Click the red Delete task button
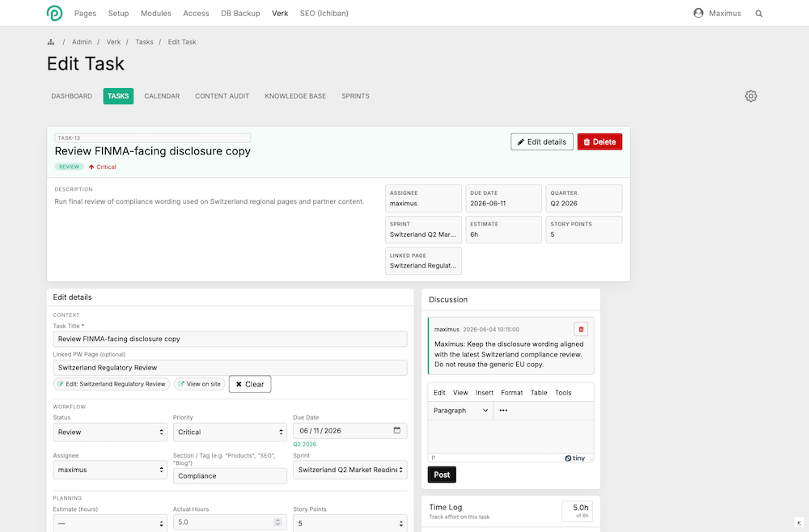 [x=599, y=141]
